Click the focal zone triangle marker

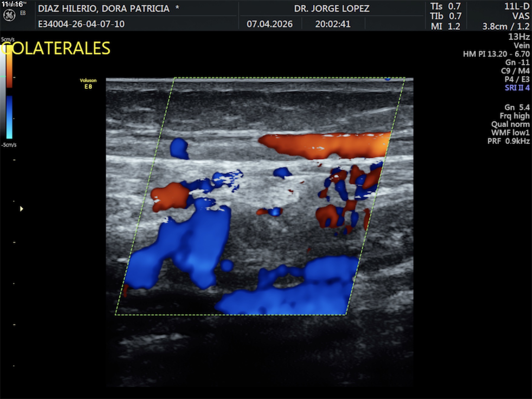pyautogui.click(x=21, y=209)
